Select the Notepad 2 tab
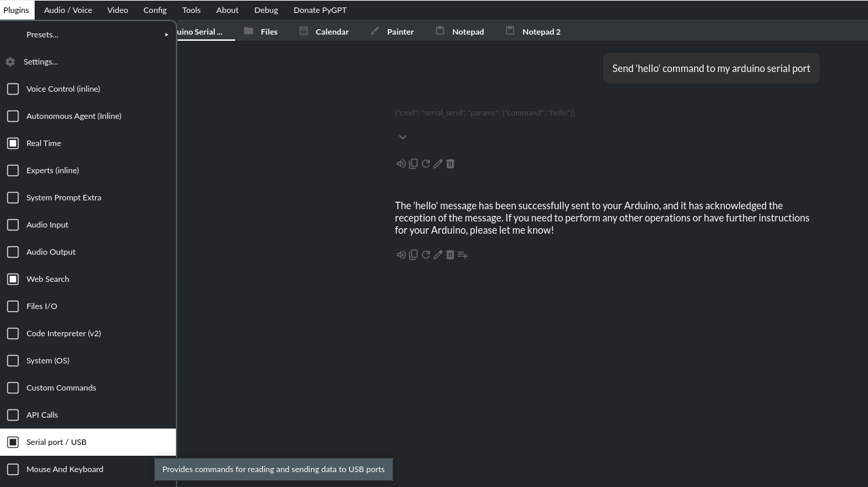Image resolution: width=868 pixels, height=487 pixels. click(x=533, y=31)
